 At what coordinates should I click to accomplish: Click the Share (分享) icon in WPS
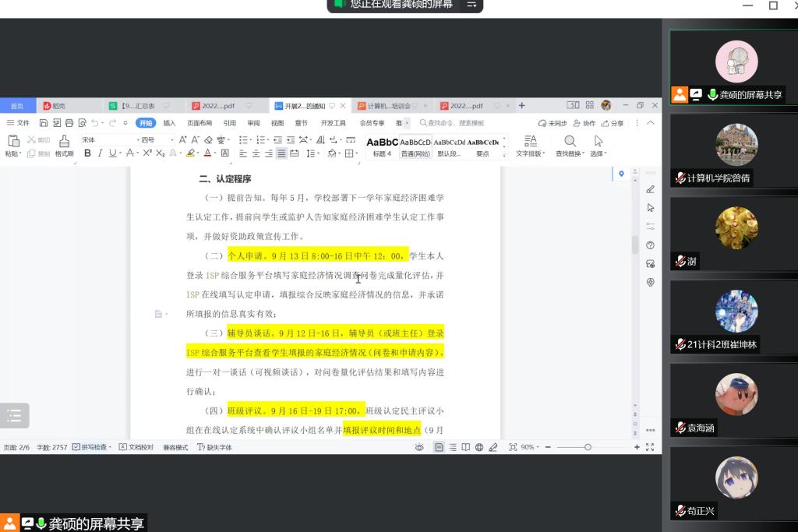coord(613,123)
